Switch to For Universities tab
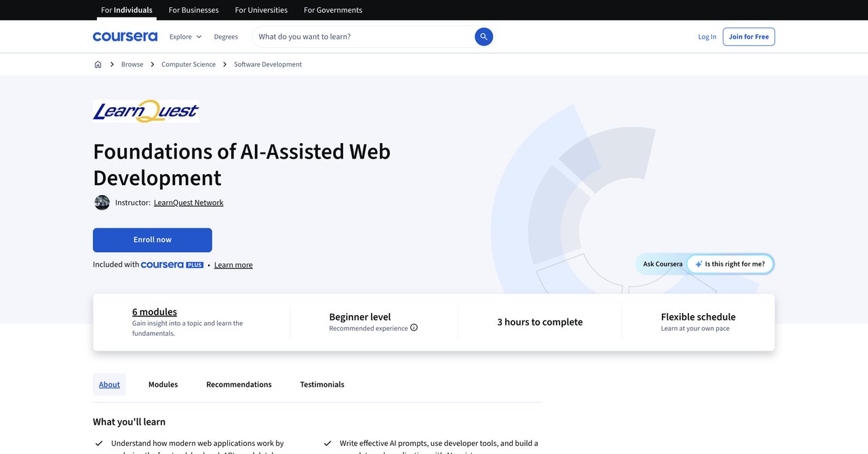Viewport: 868px width, 454px height. coord(261,10)
